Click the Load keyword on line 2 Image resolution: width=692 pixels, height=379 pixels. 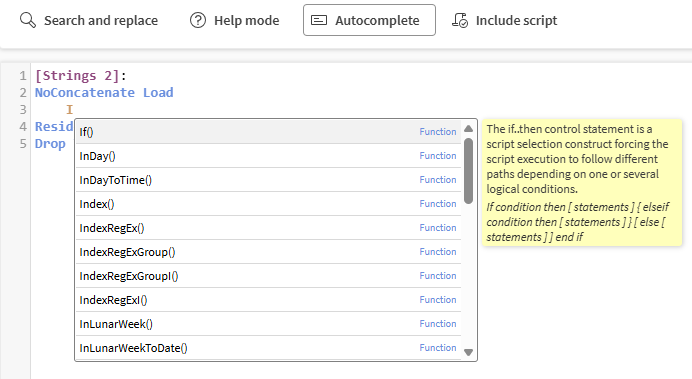click(x=158, y=93)
